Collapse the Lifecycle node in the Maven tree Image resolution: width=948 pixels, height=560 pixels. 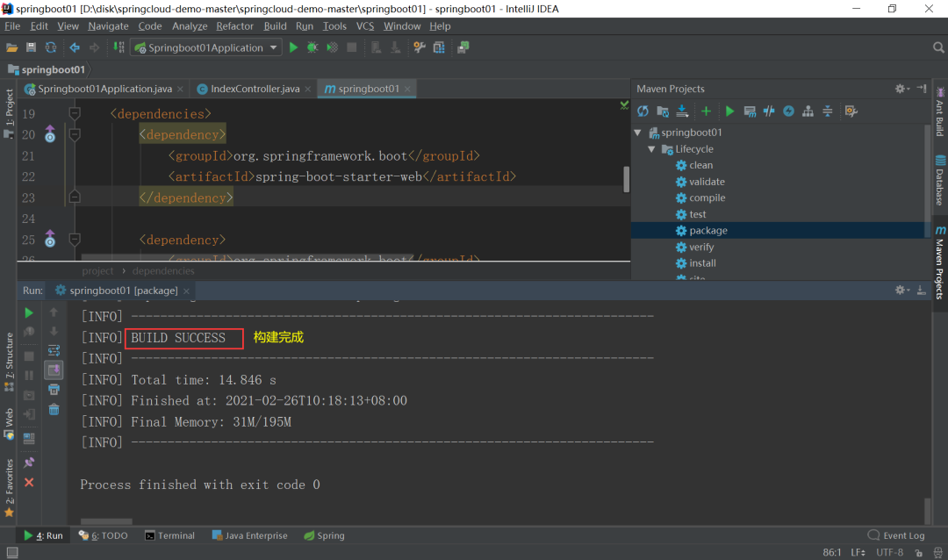coord(651,148)
